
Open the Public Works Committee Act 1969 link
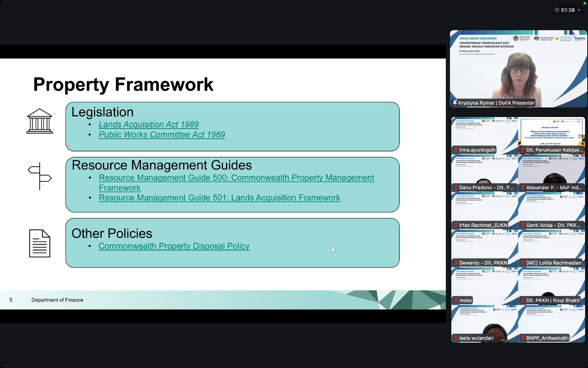pyautogui.click(x=162, y=135)
